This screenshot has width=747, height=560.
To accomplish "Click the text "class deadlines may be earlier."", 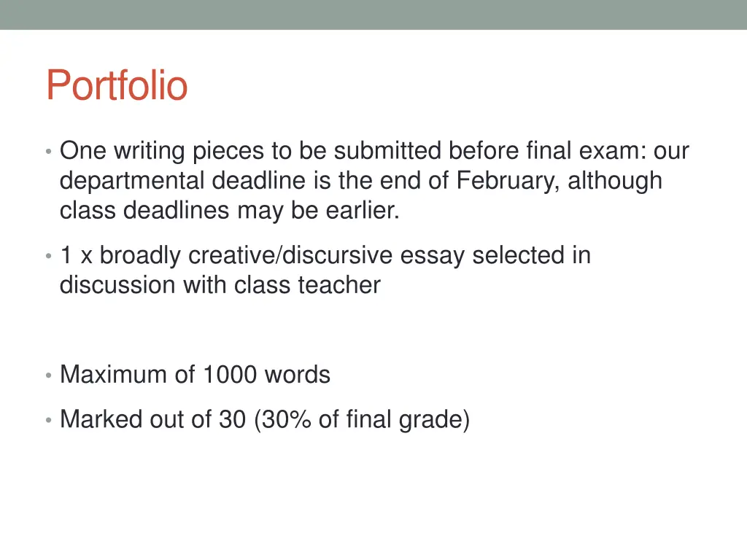I will tap(230, 211).
